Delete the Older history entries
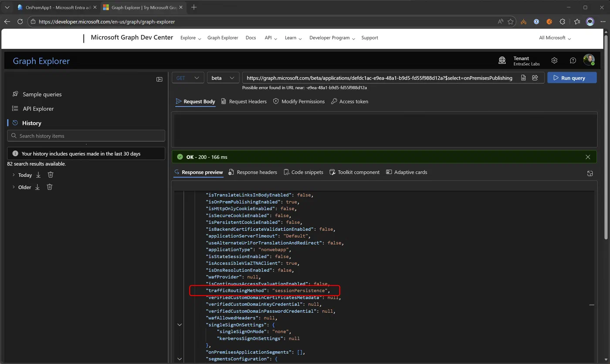Image resolution: width=610 pixels, height=364 pixels. [50, 187]
